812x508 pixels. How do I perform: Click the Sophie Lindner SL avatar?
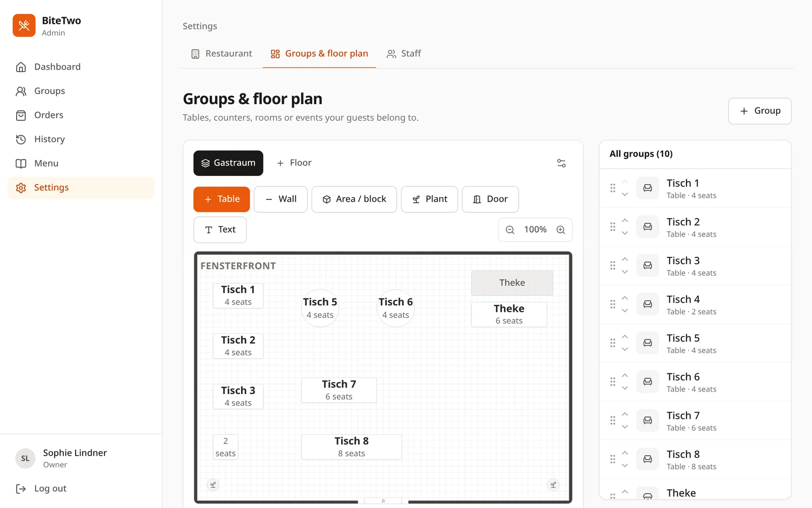(x=25, y=458)
